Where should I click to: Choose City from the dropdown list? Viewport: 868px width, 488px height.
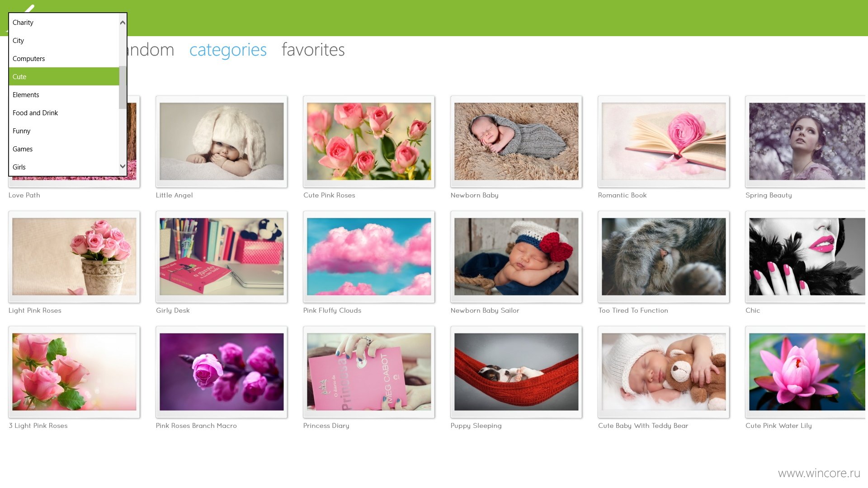[x=64, y=41]
